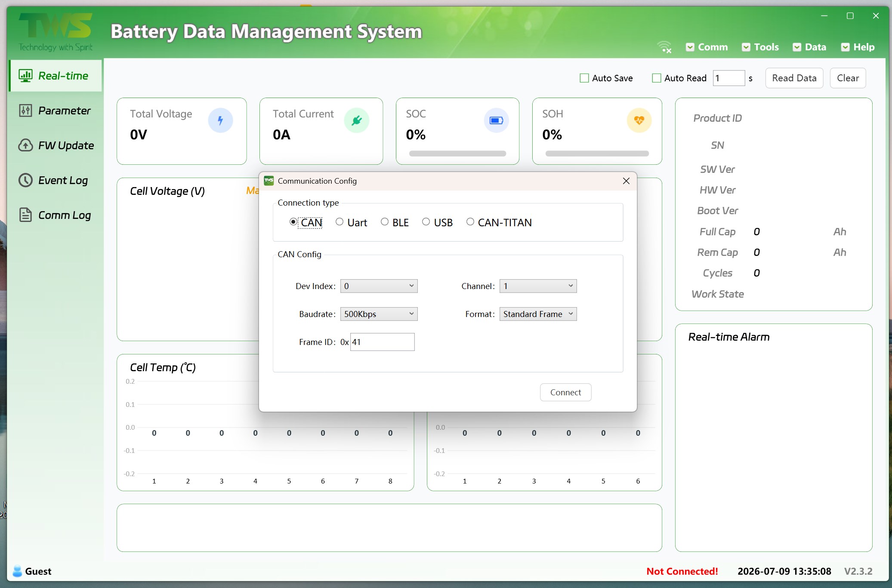The image size is (892, 588).
Task: Click the Real-time Alarm heading
Action: point(728,337)
